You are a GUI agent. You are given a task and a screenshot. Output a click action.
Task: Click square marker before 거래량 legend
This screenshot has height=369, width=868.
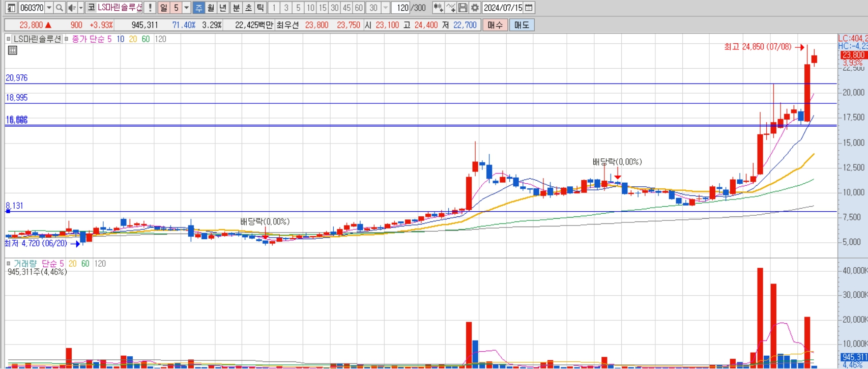[8, 263]
